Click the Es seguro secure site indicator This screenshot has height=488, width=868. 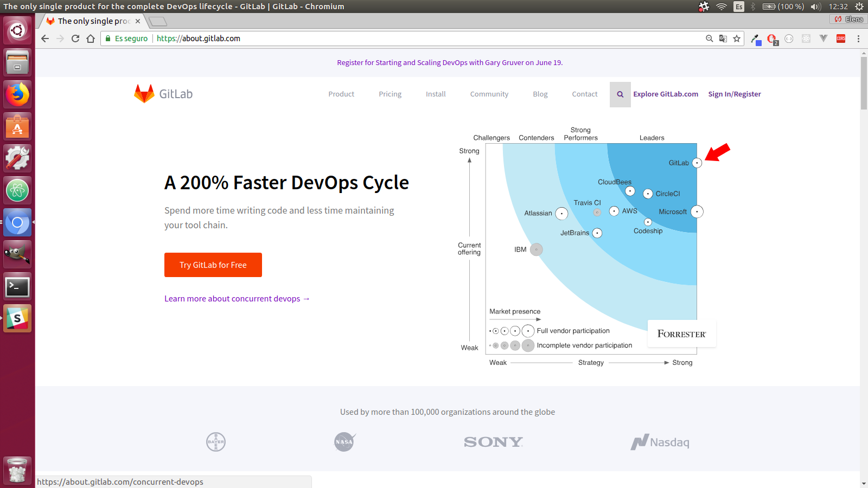click(x=126, y=38)
